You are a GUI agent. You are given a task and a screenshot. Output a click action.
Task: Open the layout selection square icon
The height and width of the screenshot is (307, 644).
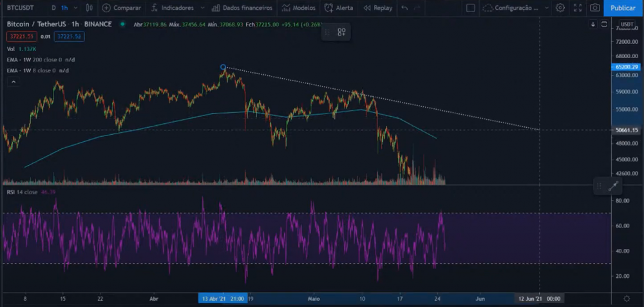[x=471, y=8]
